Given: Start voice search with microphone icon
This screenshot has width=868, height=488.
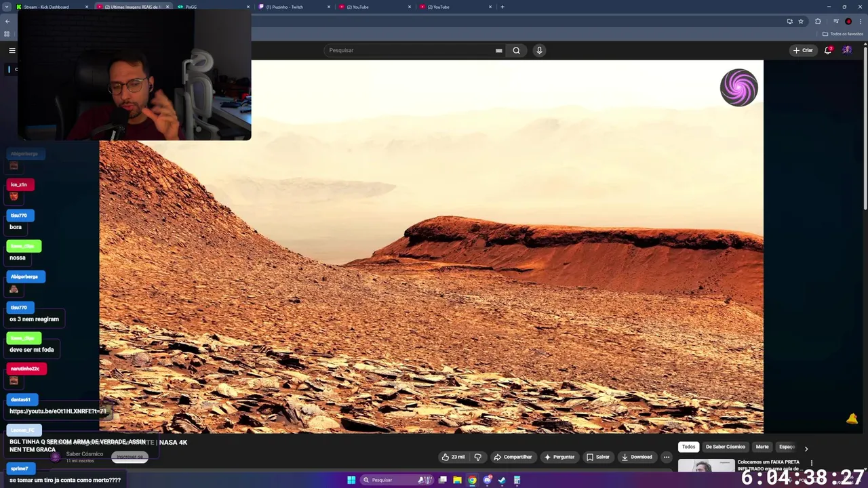Looking at the screenshot, I should click(539, 50).
